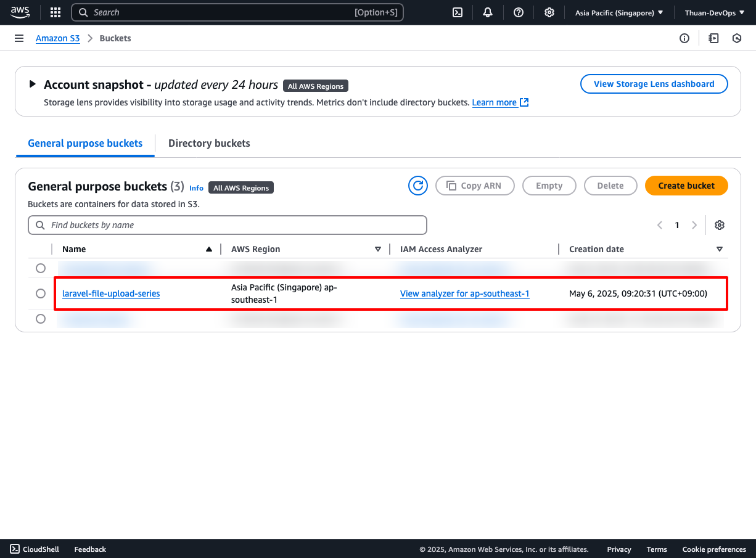Screen dimensions: 756x558
Task: Open the settings gear in top navigation
Action: [x=549, y=12]
